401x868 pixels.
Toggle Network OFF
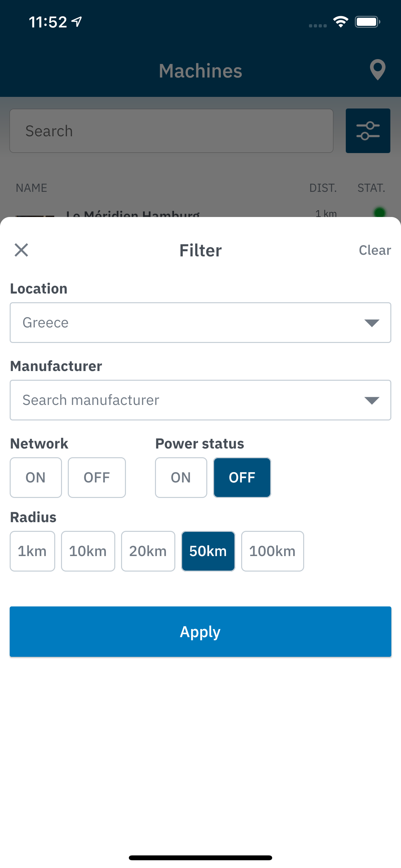pos(97,478)
